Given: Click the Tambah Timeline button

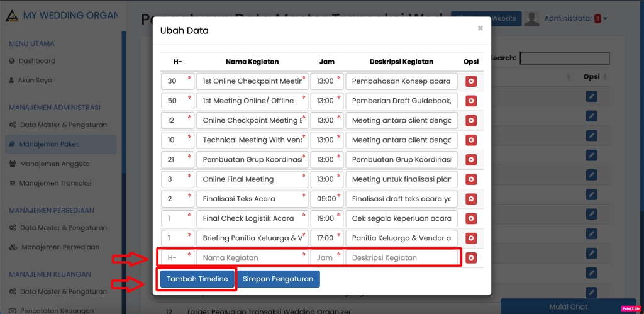Looking at the screenshot, I should (x=197, y=279).
